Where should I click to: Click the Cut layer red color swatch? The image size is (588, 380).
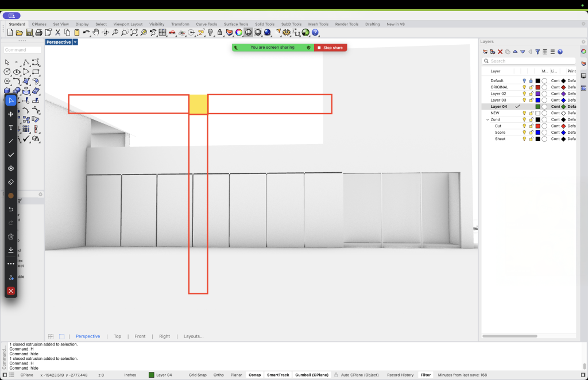537,126
